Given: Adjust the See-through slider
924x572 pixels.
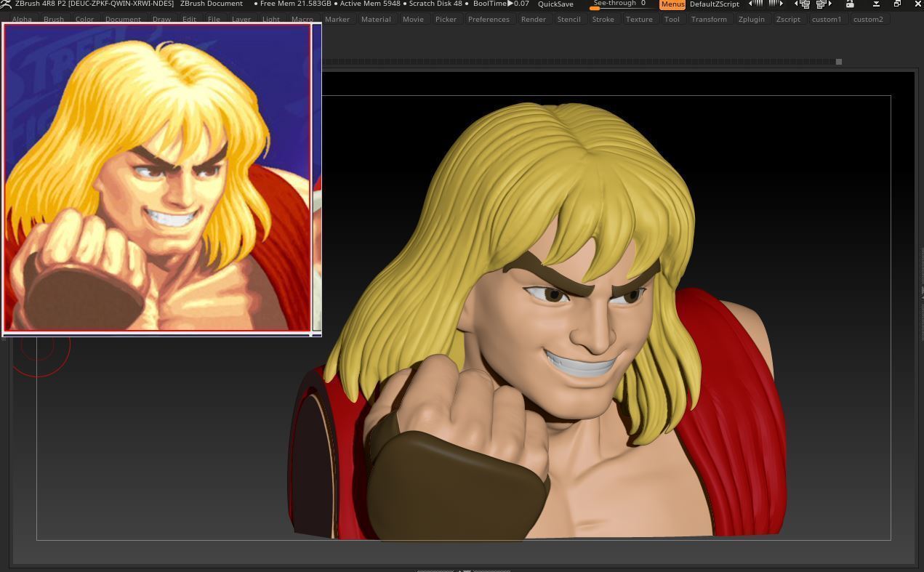Looking at the screenshot, I should coord(620,4).
